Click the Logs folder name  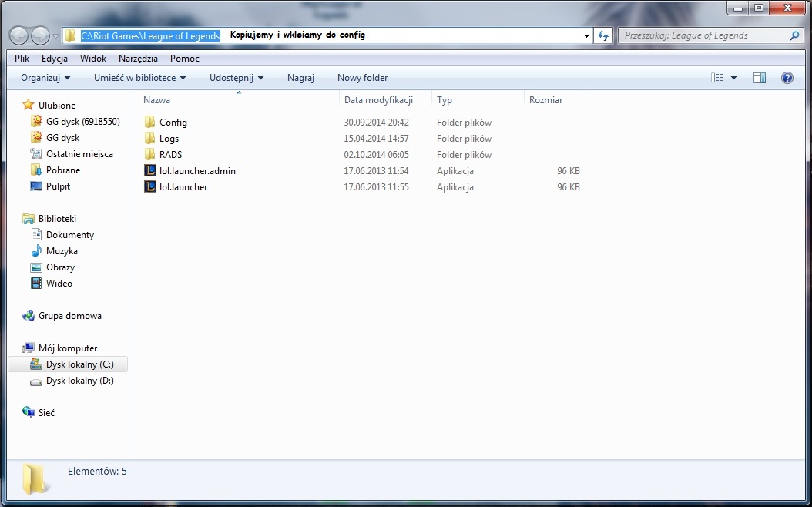click(x=169, y=138)
